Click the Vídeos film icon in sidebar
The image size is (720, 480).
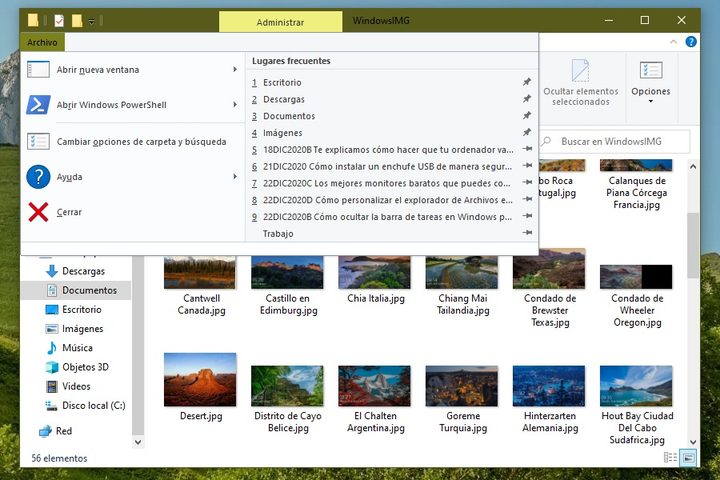52,386
